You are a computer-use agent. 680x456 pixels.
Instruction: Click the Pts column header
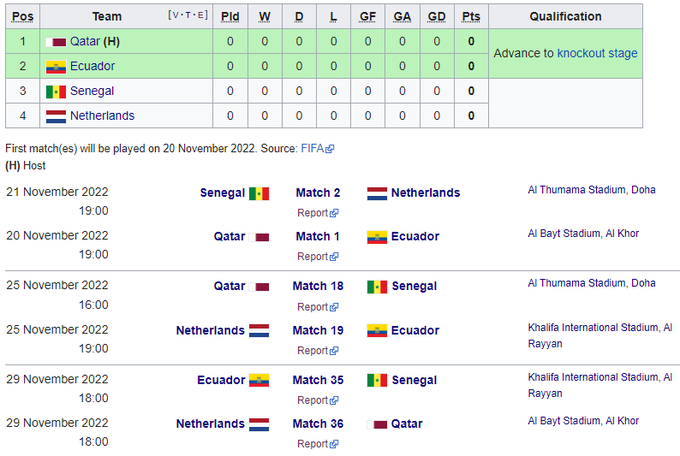tap(471, 16)
